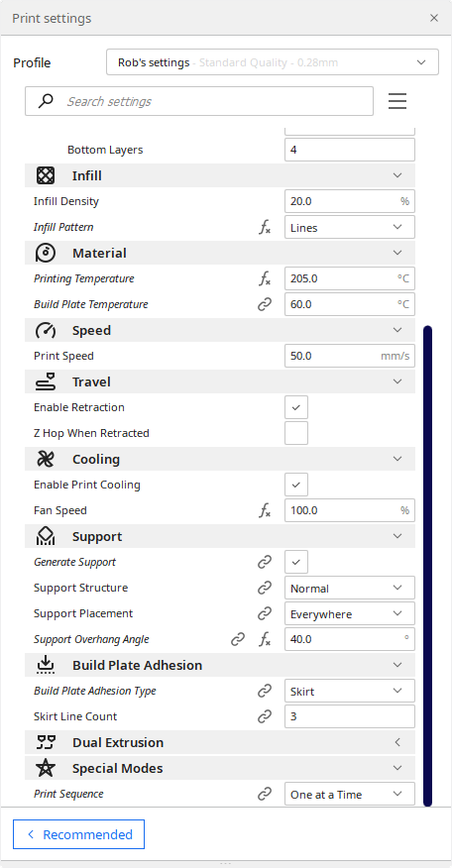Toggle the Enable Retraction checkbox

tap(296, 407)
